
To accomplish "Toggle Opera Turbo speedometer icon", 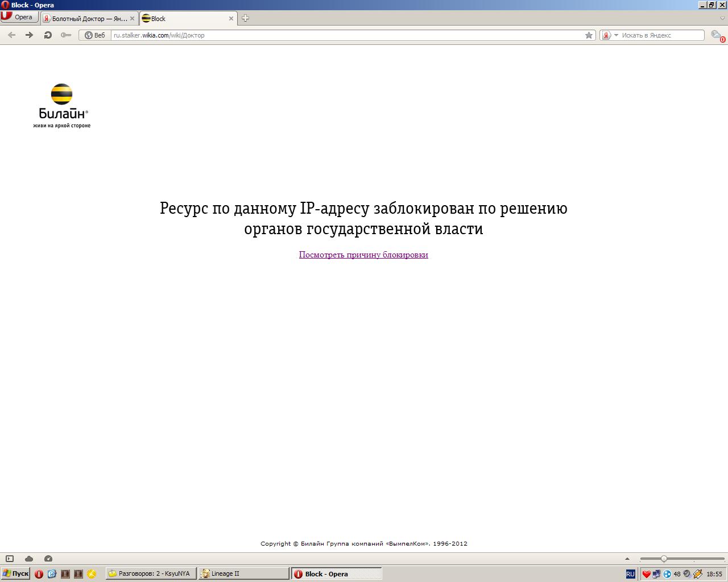I will pos(48,559).
